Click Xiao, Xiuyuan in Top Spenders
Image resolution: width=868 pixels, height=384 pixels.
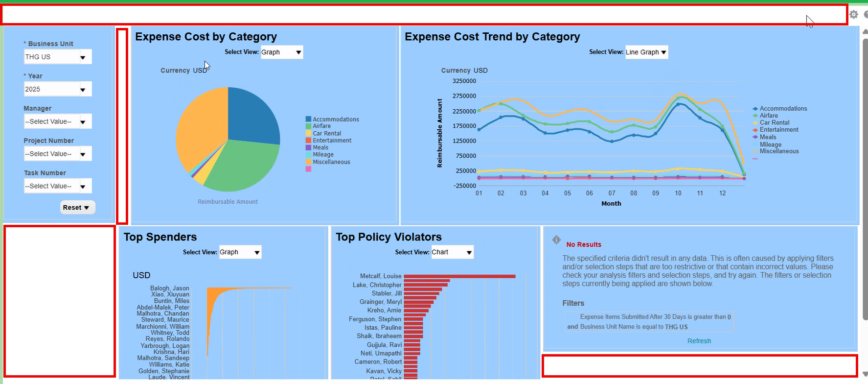tap(170, 294)
